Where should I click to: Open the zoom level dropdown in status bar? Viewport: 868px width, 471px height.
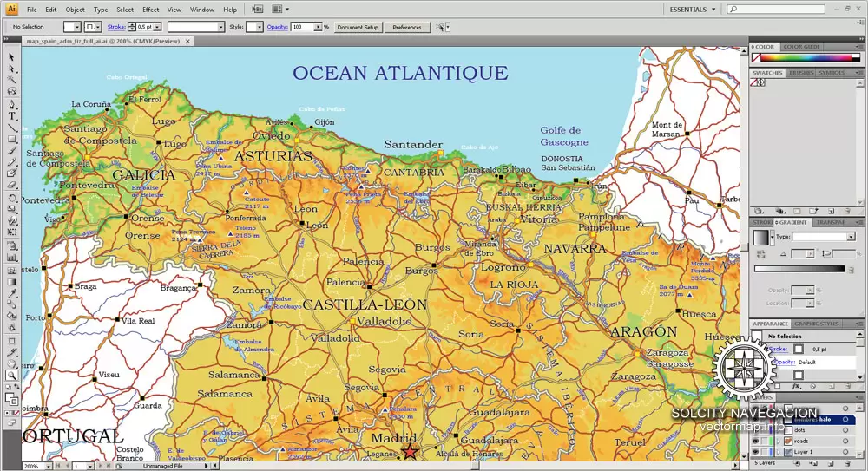[x=48, y=466]
